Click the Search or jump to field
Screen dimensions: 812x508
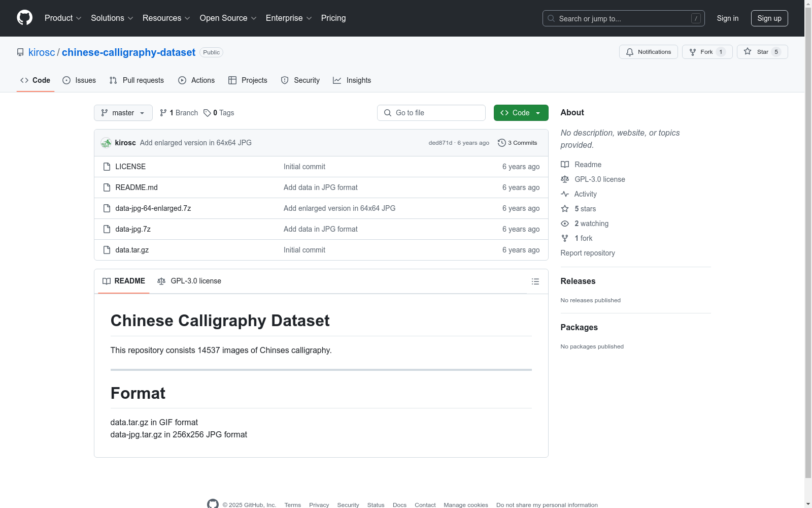(624, 18)
